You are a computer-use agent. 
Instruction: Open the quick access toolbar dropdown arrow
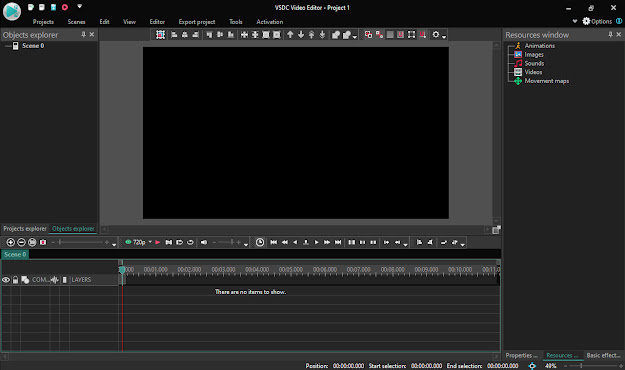pos(79,6)
